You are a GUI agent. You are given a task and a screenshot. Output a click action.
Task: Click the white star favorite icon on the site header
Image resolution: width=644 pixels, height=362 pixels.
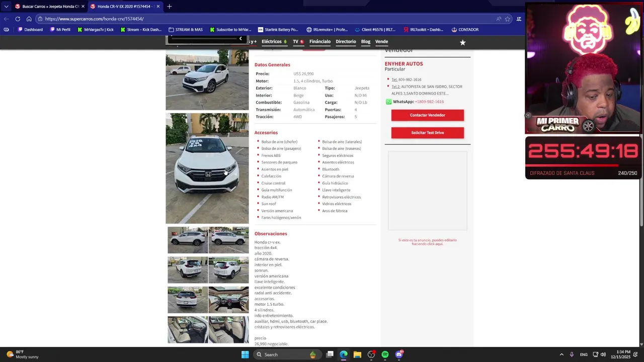coord(463,43)
